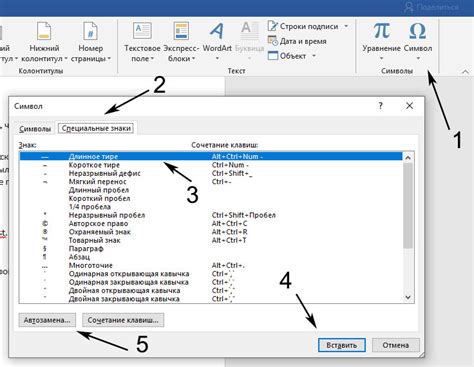The height and width of the screenshot is (367, 474).
Task: Click the Вставить button
Action: [342, 345]
